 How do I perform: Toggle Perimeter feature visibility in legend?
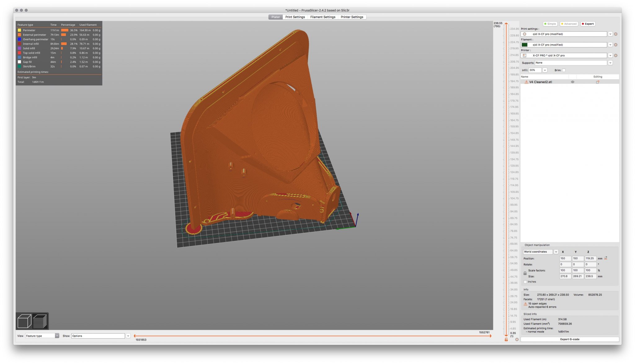pos(20,30)
